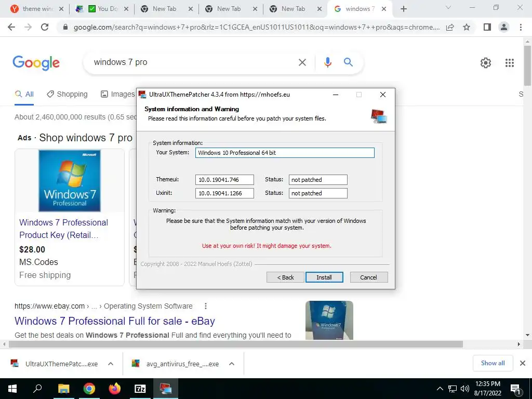Screen dimensions: 532x399
Task: Expand options for UltraUXThemePatcher download
Action: 111,364
